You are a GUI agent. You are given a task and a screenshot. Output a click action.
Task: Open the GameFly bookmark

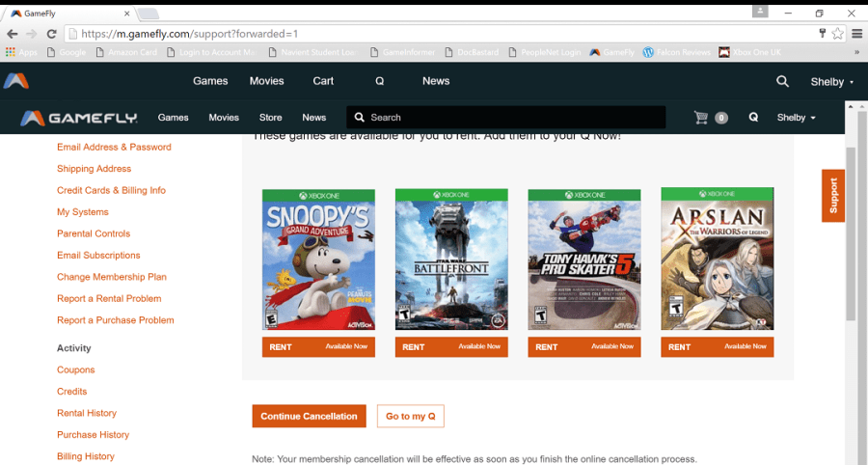pyautogui.click(x=611, y=52)
